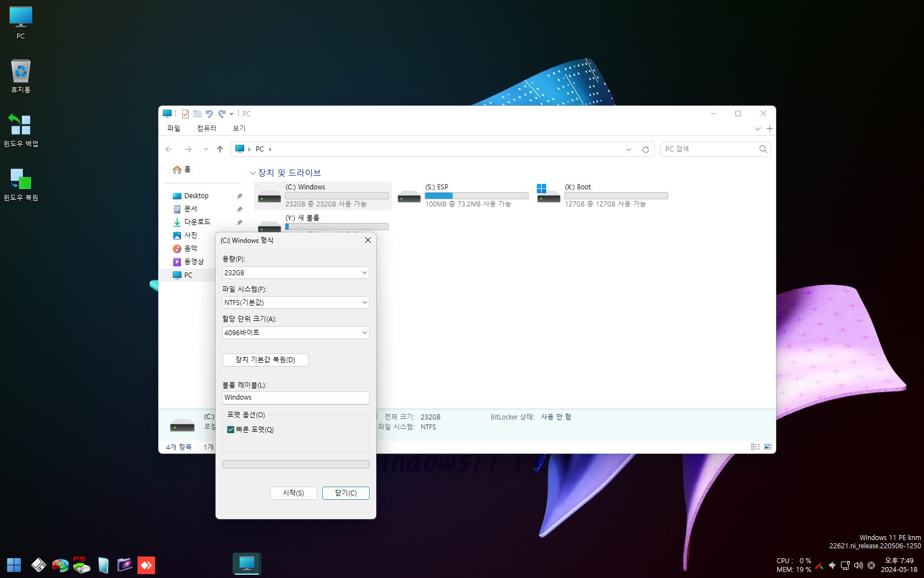The width and height of the screenshot is (924, 578).
Task: Click the search magnifier icon
Action: tap(763, 149)
